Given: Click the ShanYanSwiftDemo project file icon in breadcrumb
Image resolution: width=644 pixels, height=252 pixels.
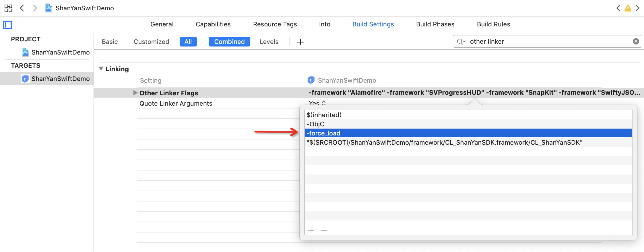Looking at the screenshot, I should click(49, 8).
